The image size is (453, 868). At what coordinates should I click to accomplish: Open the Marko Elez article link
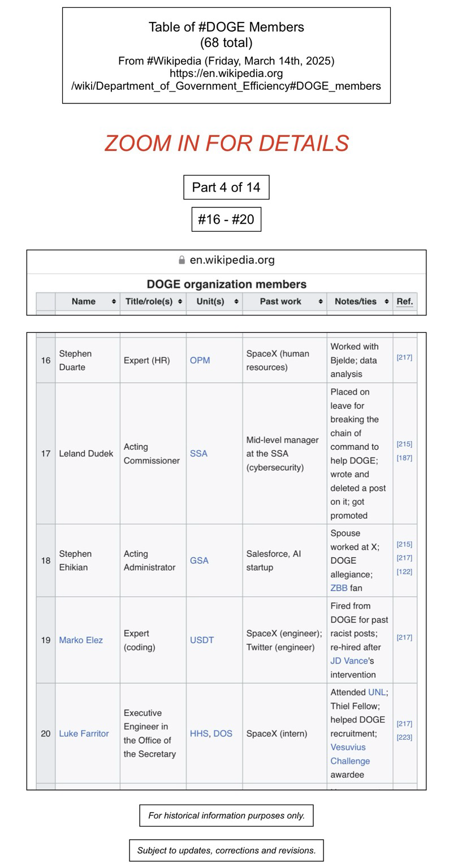[81, 640]
